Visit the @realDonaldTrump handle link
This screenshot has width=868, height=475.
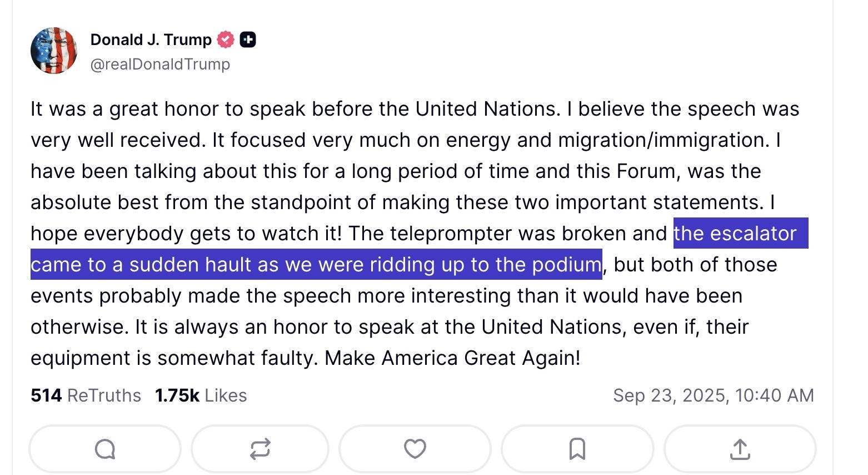coord(160,65)
